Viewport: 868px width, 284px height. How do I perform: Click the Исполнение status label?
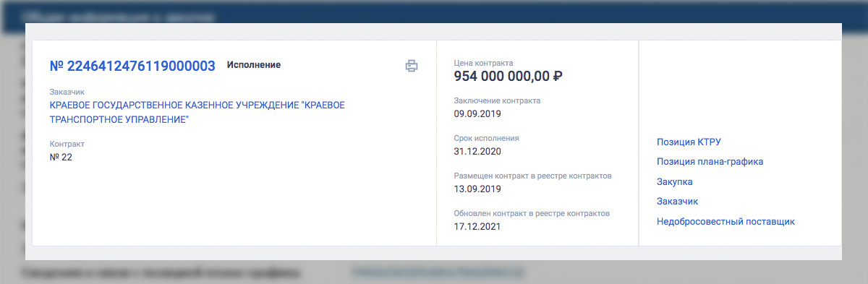pos(254,65)
